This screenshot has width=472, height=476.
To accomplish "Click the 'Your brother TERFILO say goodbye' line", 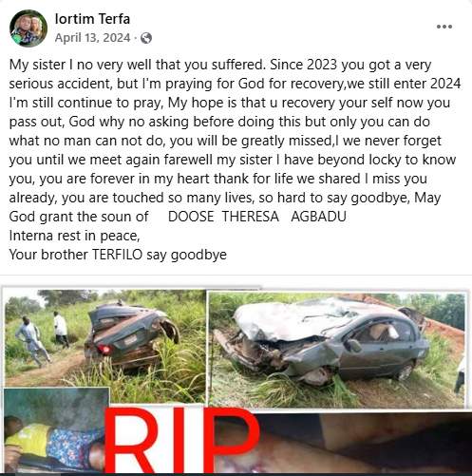I will point(118,255).
